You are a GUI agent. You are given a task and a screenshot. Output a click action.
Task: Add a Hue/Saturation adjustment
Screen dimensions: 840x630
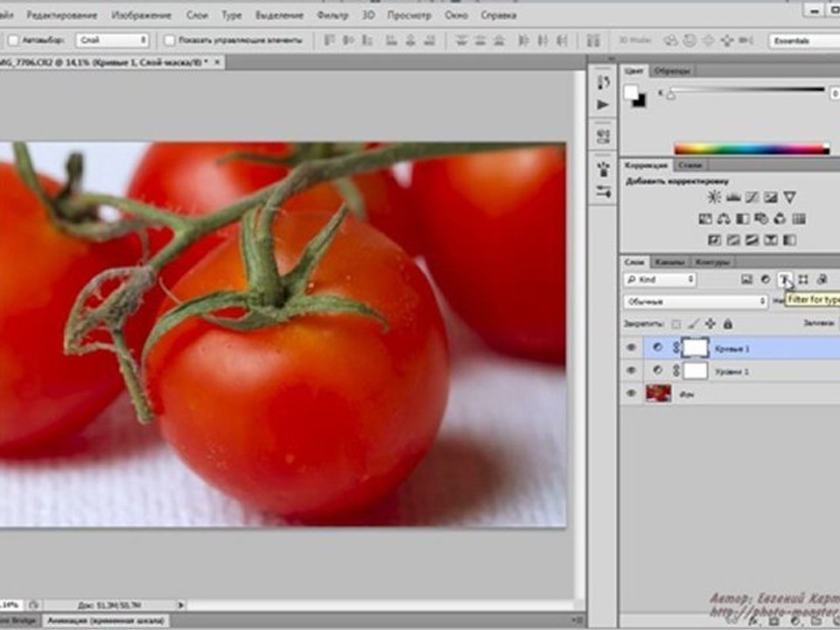coord(705,219)
